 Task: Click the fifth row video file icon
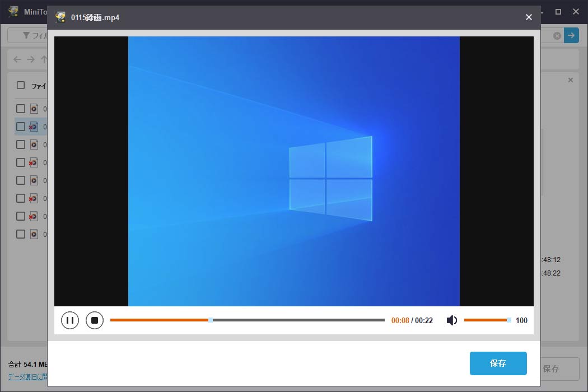click(34, 180)
